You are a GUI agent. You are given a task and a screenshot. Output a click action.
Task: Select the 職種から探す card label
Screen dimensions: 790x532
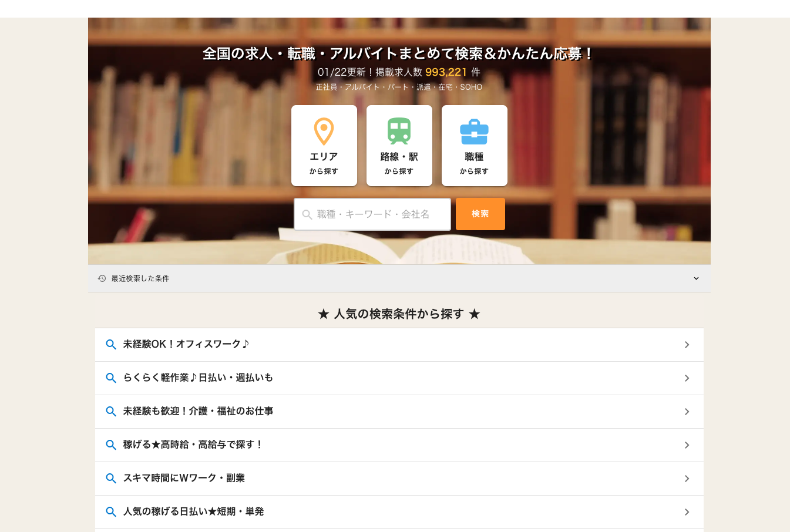point(474,163)
